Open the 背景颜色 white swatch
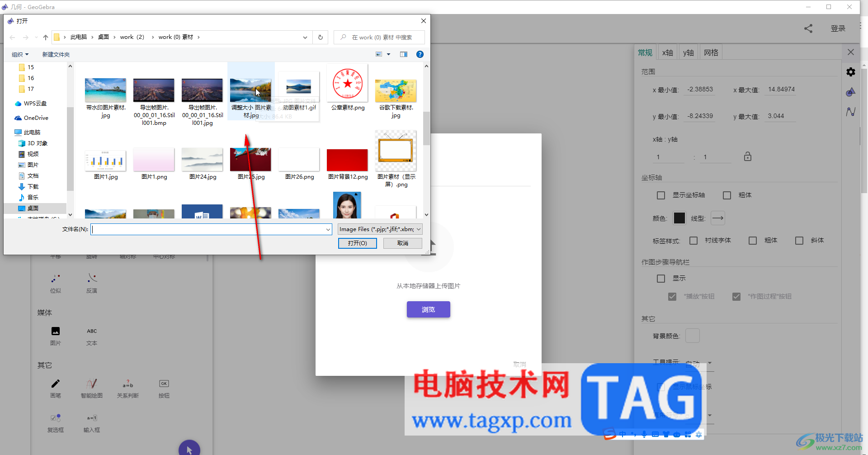This screenshot has width=868, height=455. [693, 336]
